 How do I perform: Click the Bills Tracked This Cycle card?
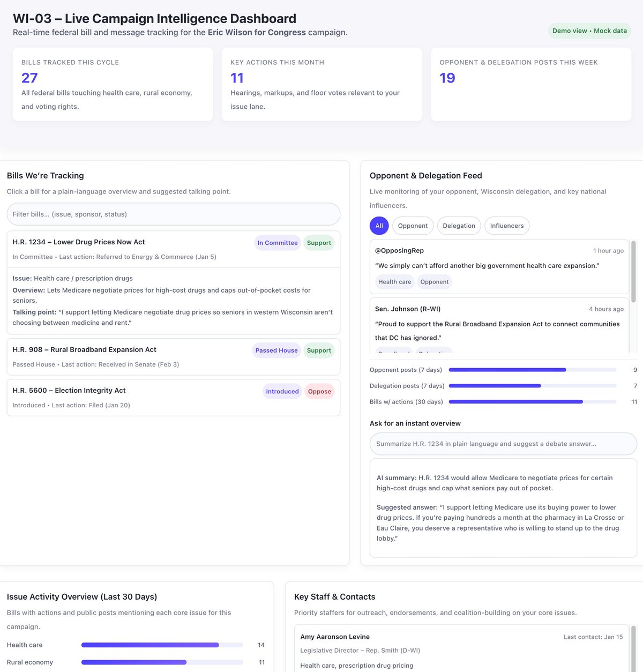(x=113, y=84)
